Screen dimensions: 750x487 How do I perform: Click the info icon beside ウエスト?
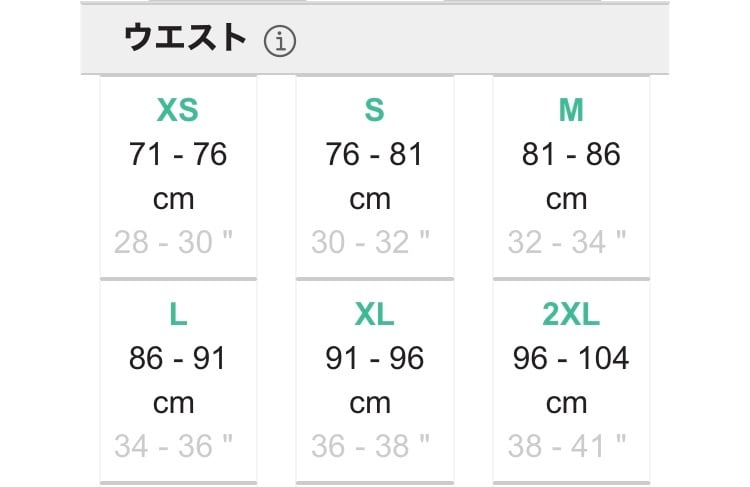tap(280, 42)
